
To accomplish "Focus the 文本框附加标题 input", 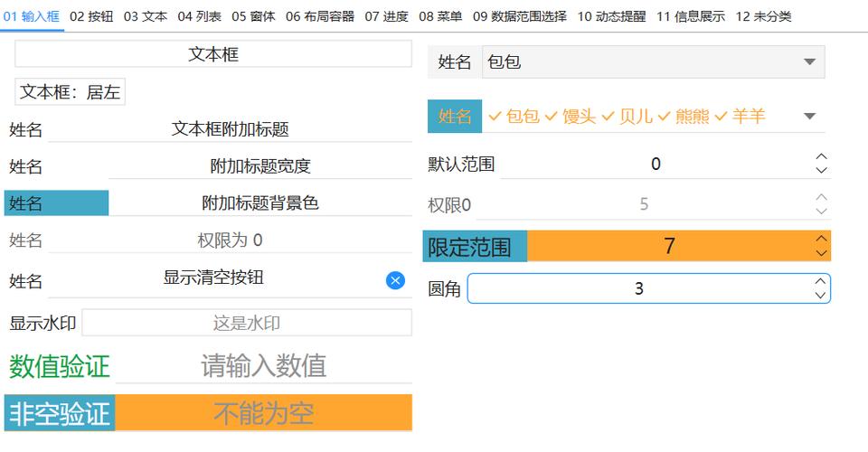I will pyautogui.click(x=231, y=129).
